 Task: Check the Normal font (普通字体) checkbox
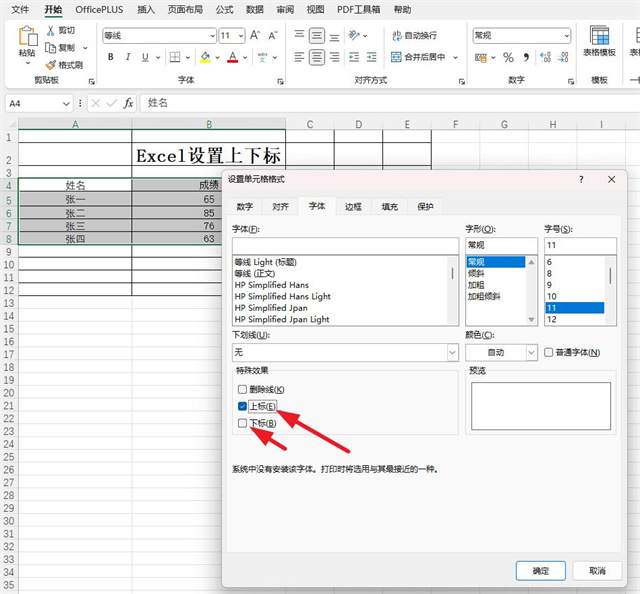(549, 352)
